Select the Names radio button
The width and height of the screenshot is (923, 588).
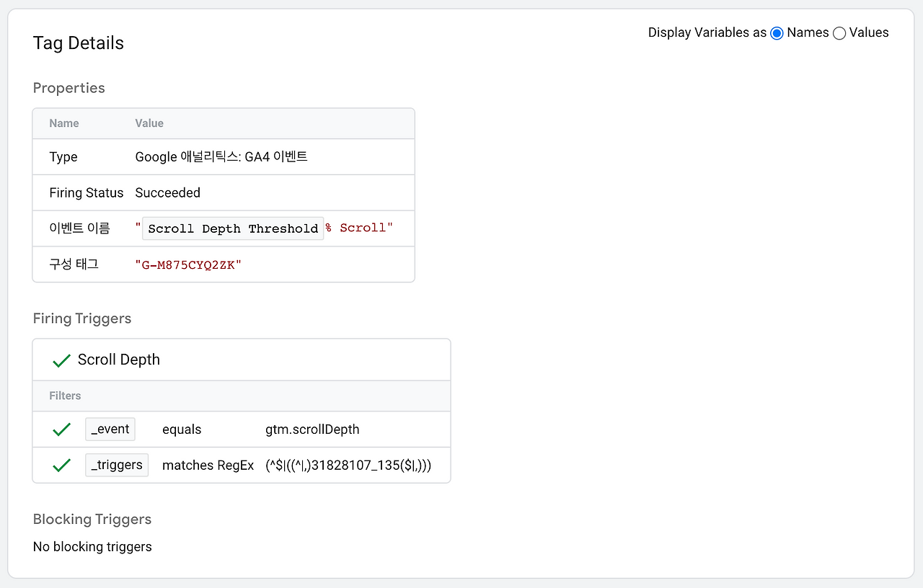tap(777, 33)
